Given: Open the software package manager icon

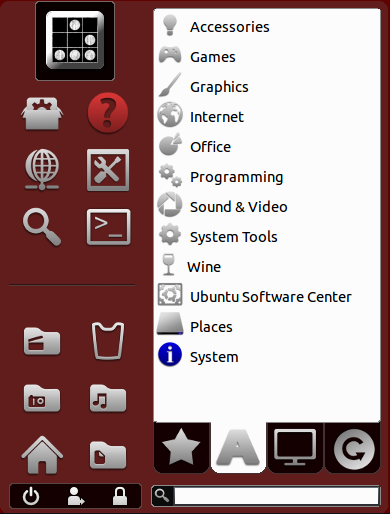Looking at the screenshot, I should click(x=42, y=113).
